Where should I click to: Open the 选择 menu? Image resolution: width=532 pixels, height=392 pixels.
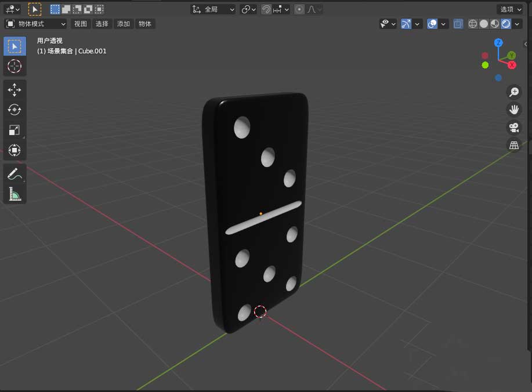click(102, 24)
